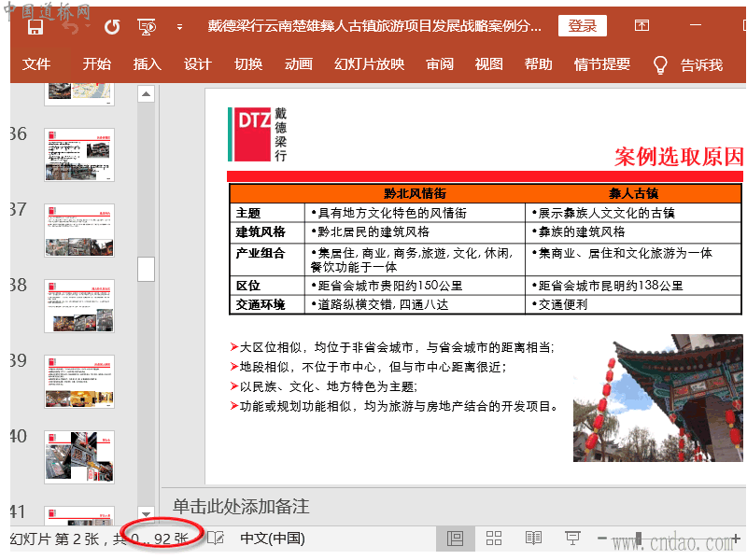Switch to 幻灯片放映 ribbon tab
Image resolution: width=747 pixels, height=560 pixels.
pyautogui.click(x=369, y=64)
